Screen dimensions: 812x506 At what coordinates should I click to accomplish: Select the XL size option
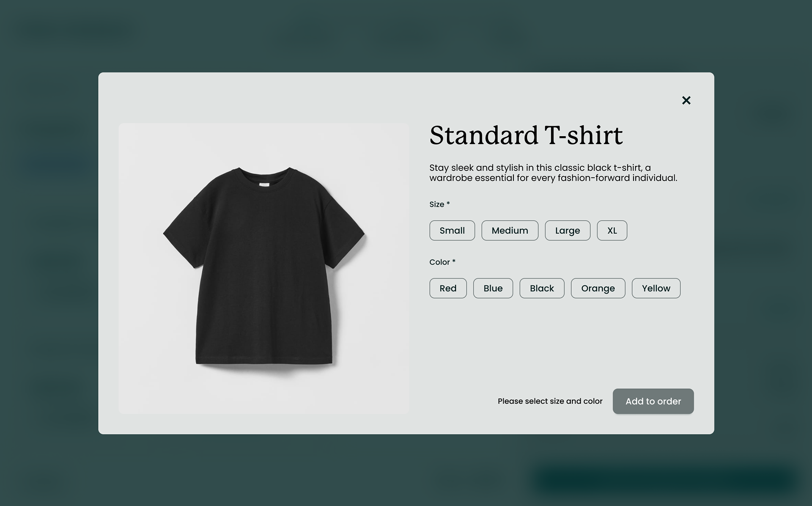pyautogui.click(x=612, y=231)
